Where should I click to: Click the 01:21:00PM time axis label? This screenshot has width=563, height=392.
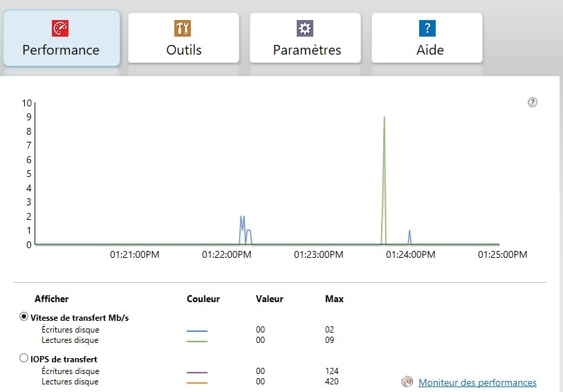(135, 255)
